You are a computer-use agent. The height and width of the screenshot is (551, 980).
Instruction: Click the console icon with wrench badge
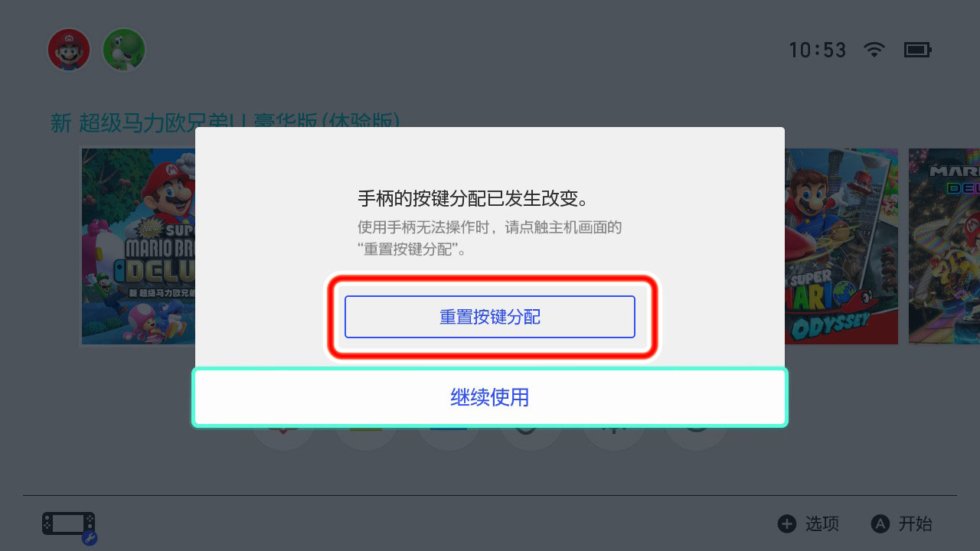click(69, 526)
